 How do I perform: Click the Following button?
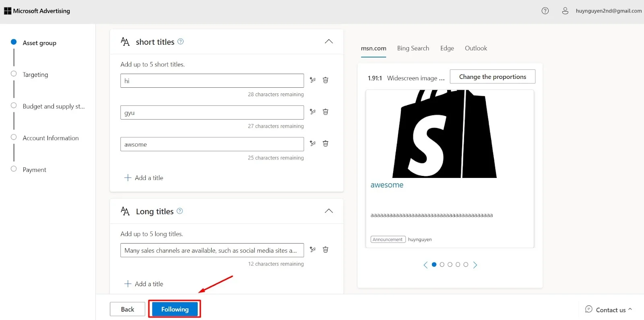click(175, 309)
